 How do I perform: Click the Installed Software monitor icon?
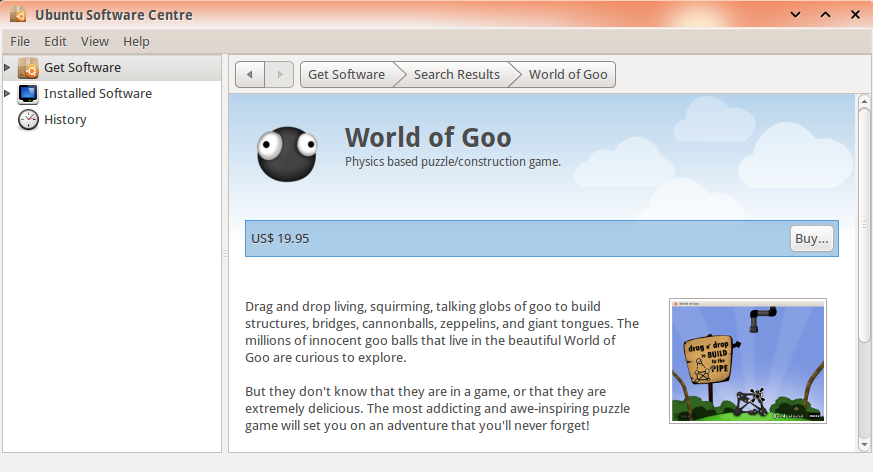pos(28,94)
